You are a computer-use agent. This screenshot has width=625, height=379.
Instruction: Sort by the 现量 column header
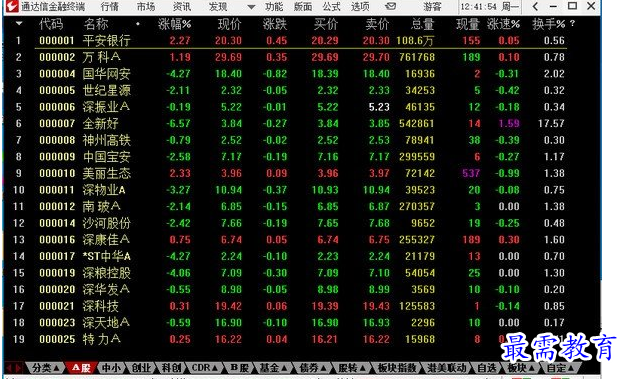click(468, 24)
